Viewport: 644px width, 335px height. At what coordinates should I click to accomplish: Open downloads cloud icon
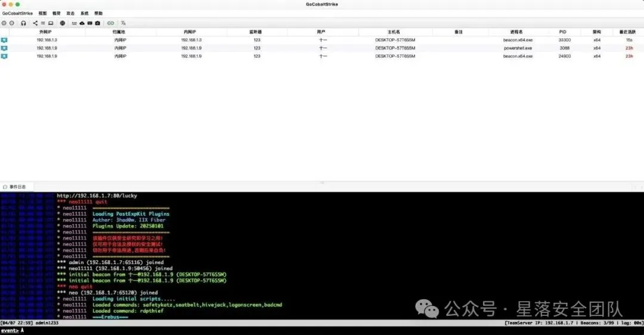[82, 23]
